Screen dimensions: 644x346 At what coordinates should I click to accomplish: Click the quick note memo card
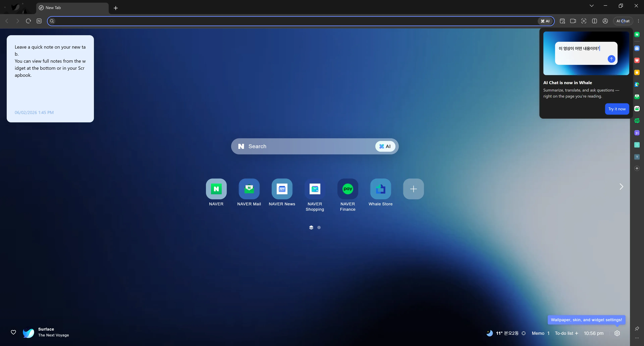coord(50,79)
